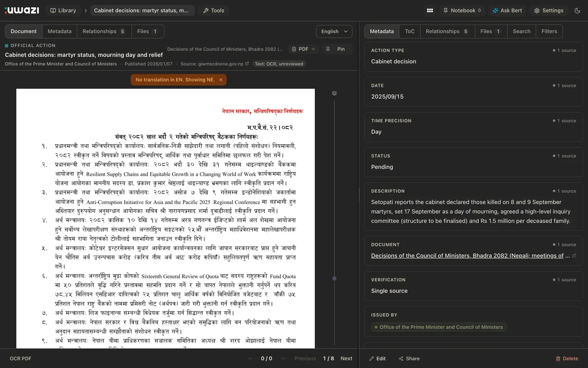Screen dimensions: 588x368
Task: Click the Uwazi logo
Action: 22,10
